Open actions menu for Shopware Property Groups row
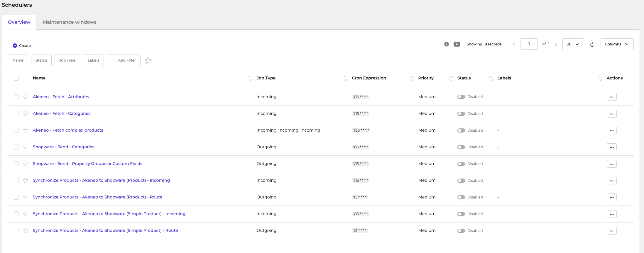The image size is (644, 253). [x=611, y=164]
